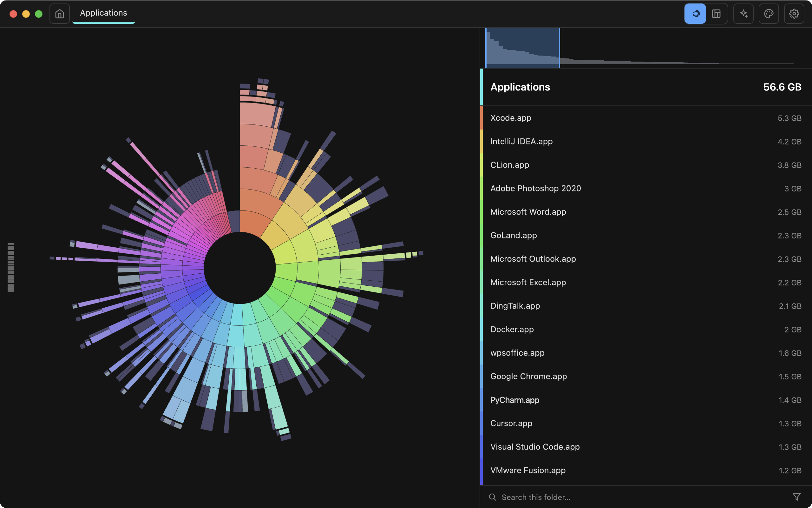Viewport: 812px width, 508px height.
Task: Switch to treemap layout view
Action: (x=717, y=14)
